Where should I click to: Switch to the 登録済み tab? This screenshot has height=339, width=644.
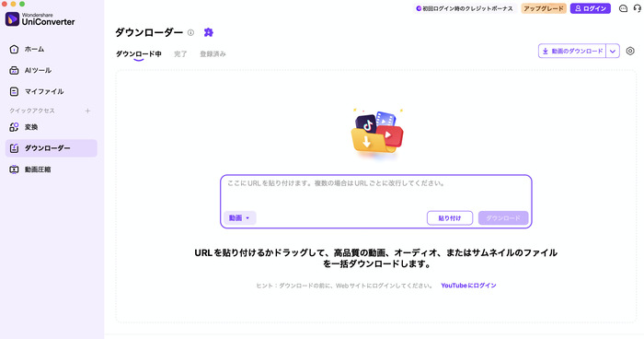pyautogui.click(x=213, y=54)
